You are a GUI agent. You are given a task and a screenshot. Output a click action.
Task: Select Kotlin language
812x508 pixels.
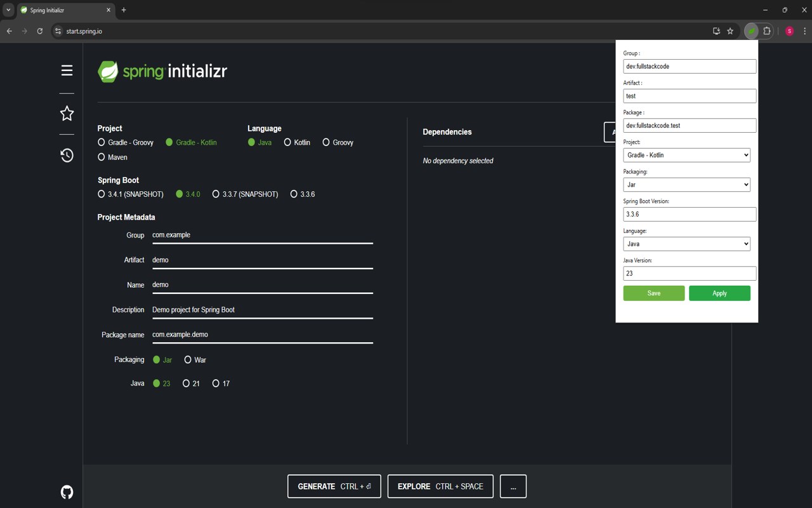(297, 142)
